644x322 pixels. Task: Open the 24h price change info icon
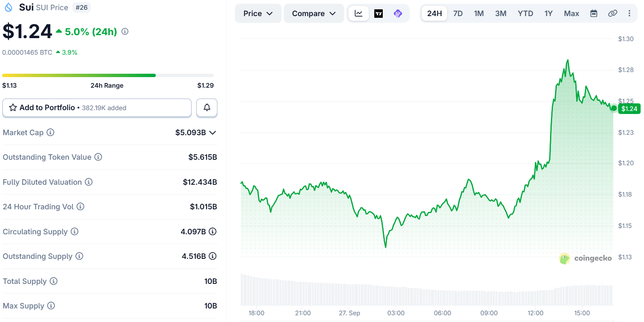pyautogui.click(x=125, y=31)
